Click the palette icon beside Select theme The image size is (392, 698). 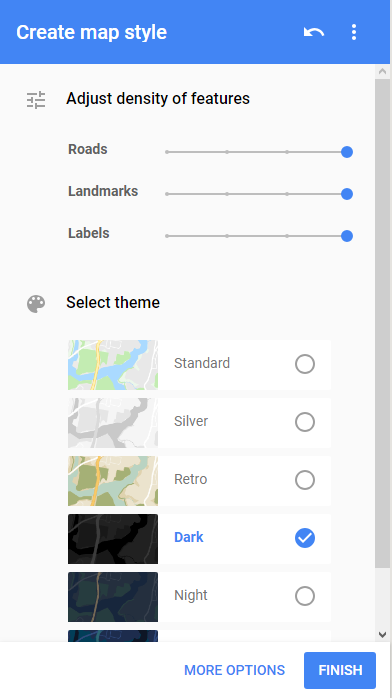pyautogui.click(x=36, y=304)
